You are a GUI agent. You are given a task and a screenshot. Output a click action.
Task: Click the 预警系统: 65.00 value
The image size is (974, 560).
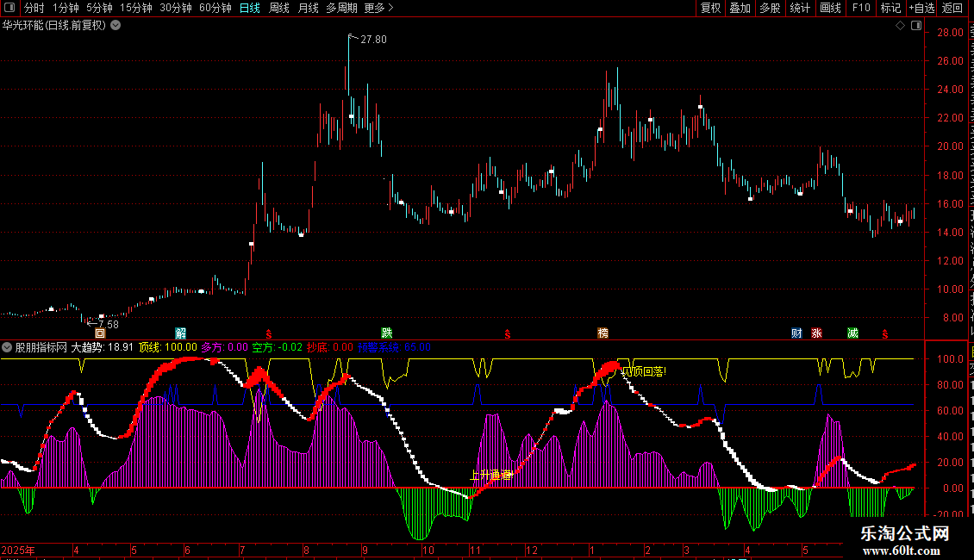[394, 348]
